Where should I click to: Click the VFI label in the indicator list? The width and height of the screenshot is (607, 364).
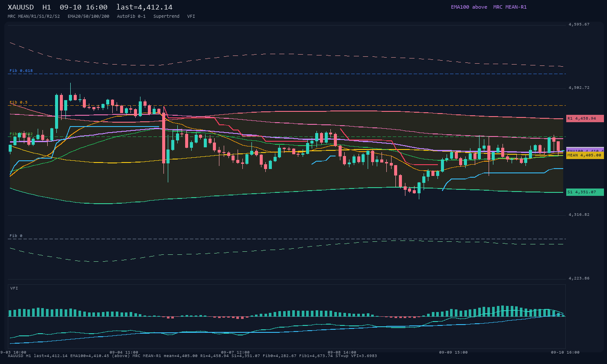pos(191,16)
